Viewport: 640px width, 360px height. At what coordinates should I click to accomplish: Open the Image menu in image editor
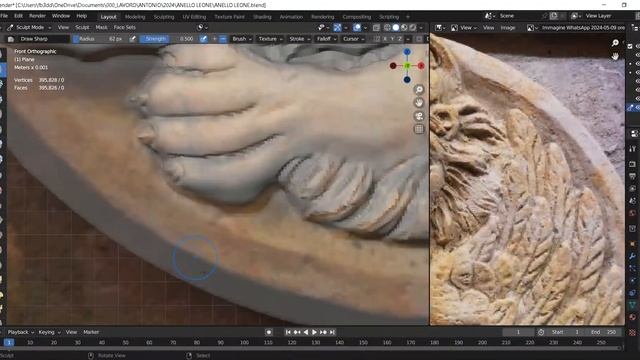[x=508, y=28]
